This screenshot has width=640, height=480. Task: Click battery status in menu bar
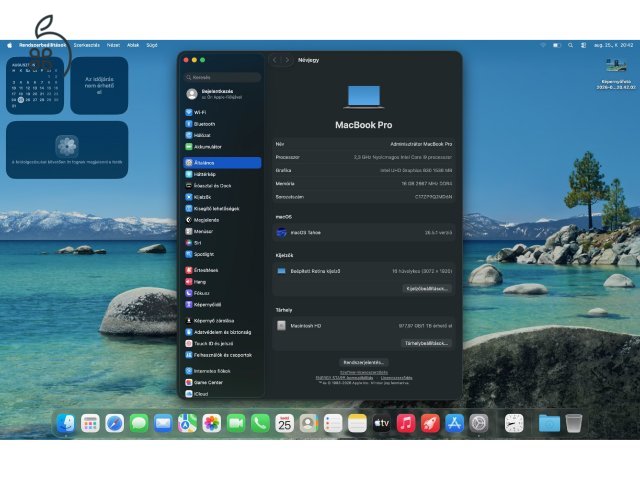click(557, 45)
